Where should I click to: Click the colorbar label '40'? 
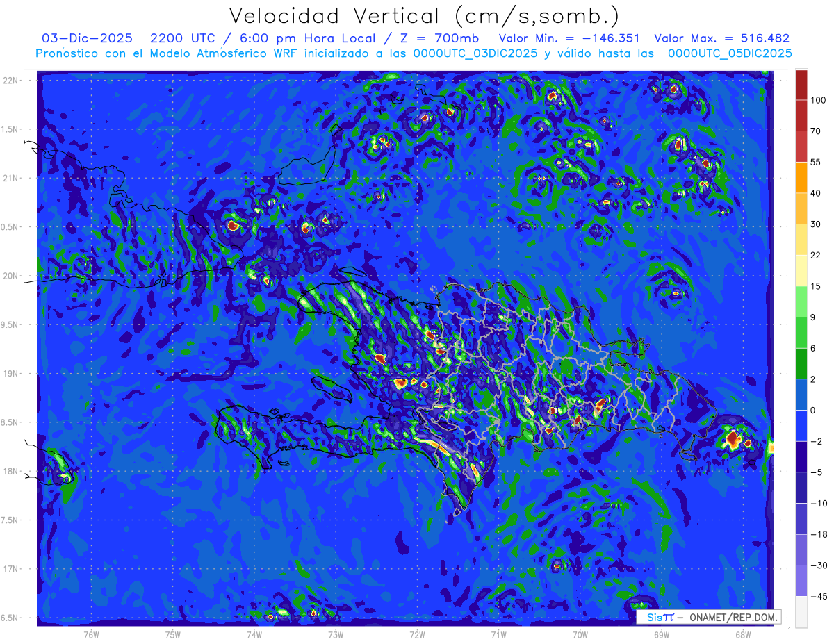click(816, 192)
